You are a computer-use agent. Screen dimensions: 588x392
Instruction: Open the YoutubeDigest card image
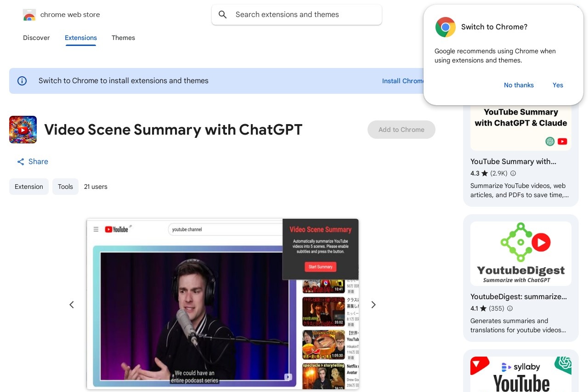521,254
